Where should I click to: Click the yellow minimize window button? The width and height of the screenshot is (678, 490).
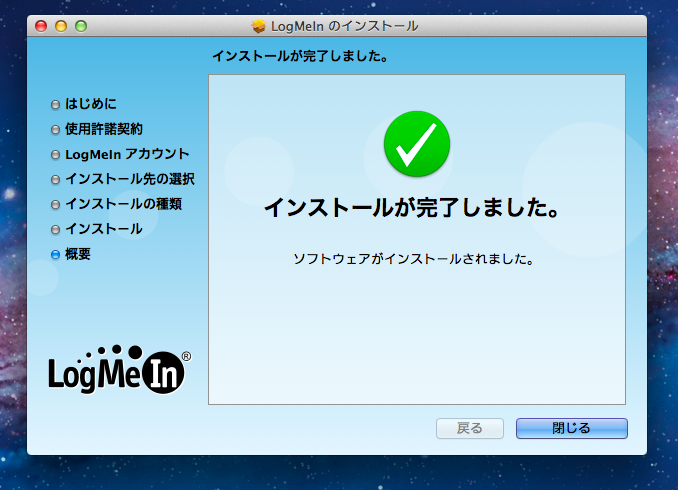(61, 26)
